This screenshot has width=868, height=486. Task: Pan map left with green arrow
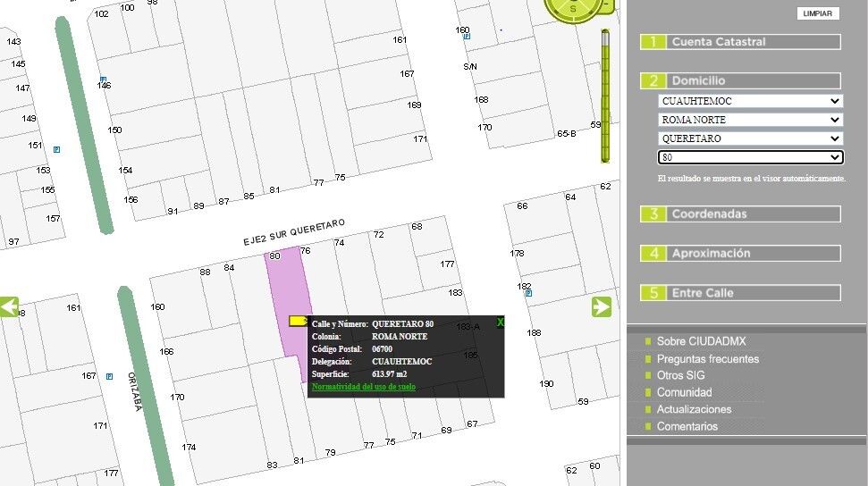coord(10,306)
